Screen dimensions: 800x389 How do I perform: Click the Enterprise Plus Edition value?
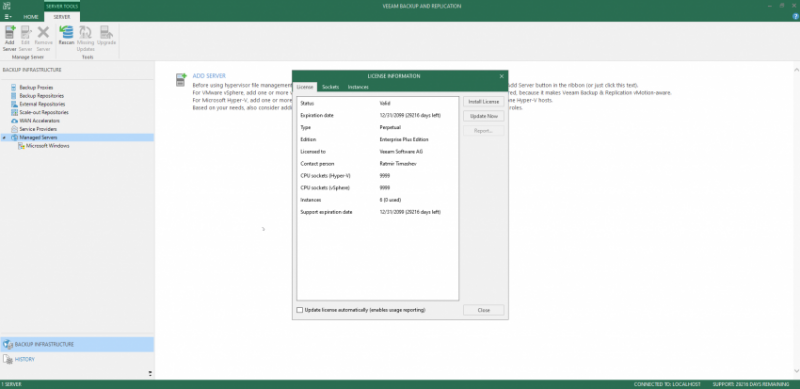[x=404, y=139]
